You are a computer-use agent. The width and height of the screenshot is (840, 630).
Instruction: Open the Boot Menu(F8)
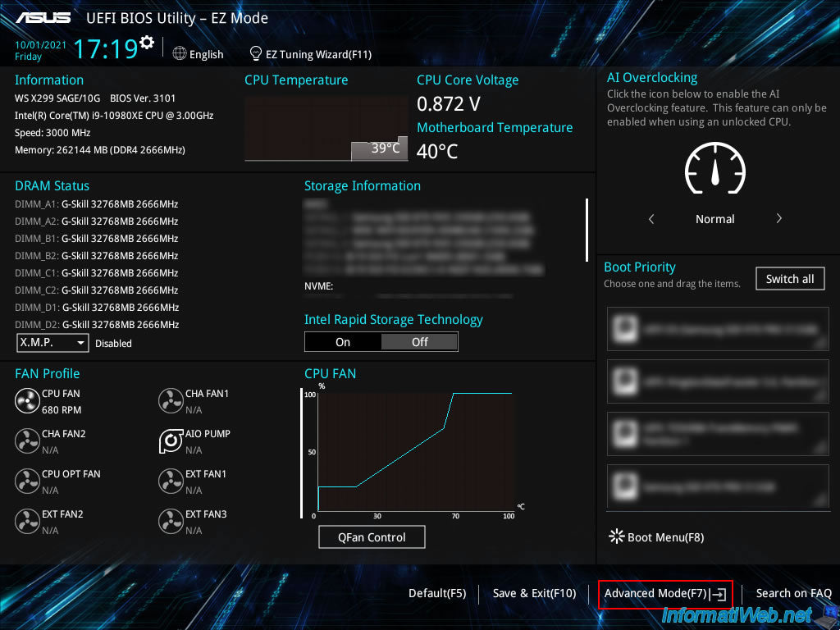(x=655, y=537)
